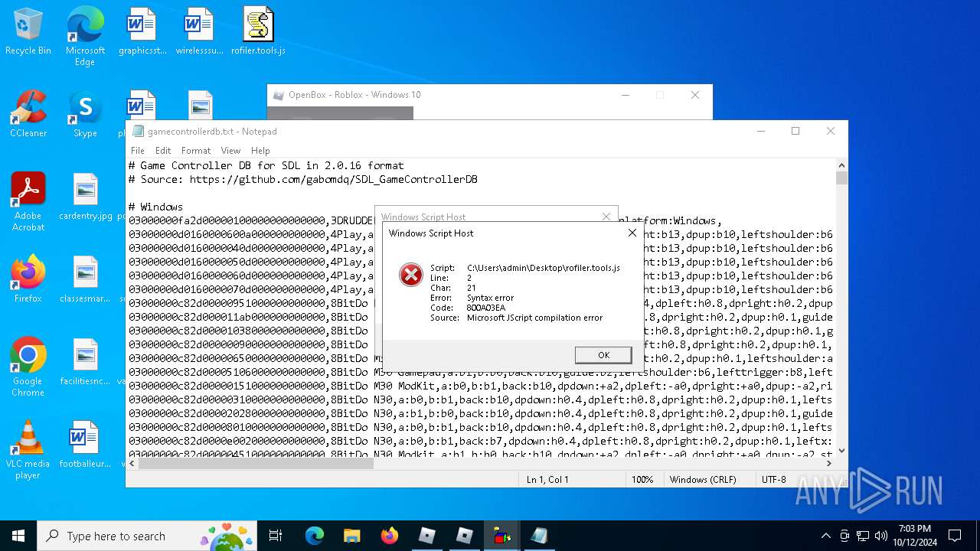Open Notepad View menu
Image resolution: width=980 pixels, height=551 pixels.
[x=230, y=151]
